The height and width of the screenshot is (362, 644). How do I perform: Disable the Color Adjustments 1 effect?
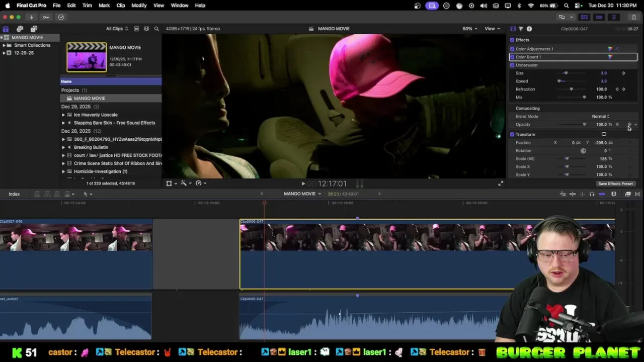tap(512, 49)
